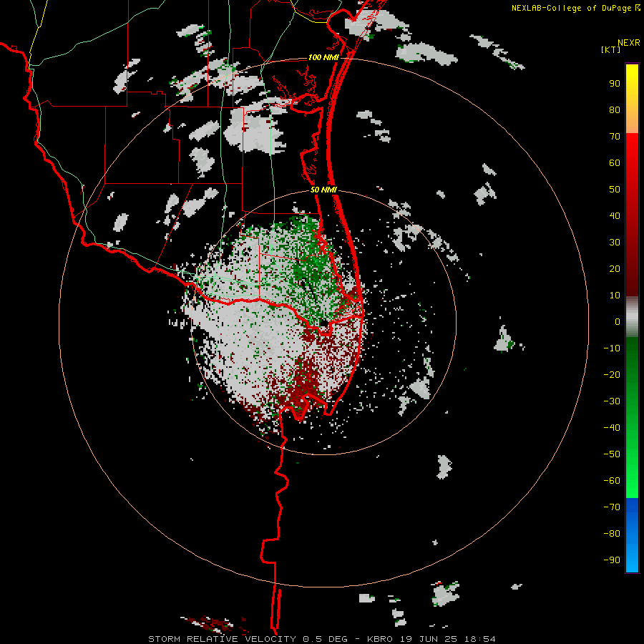Click the positive 50 value on the velocity scale

coord(615,190)
